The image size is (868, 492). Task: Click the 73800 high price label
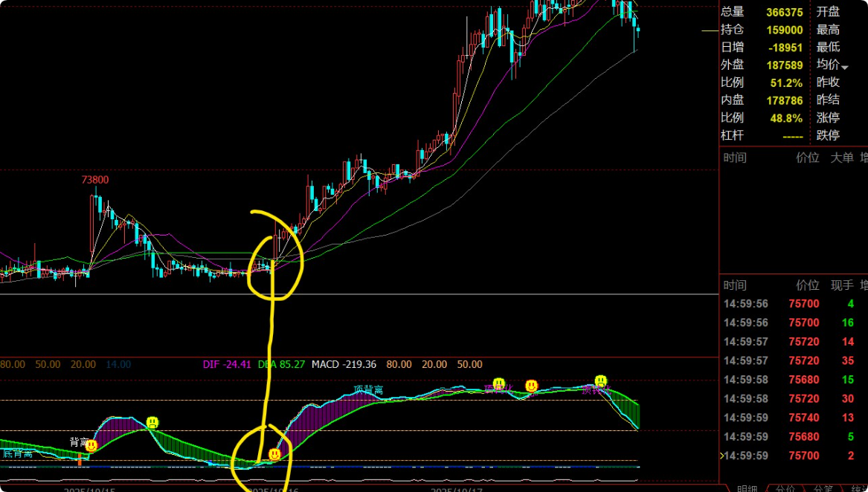[x=95, y=180]
